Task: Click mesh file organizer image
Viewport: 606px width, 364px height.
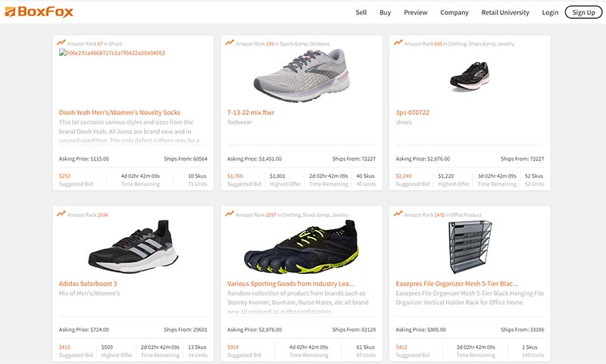Action: [470, 247]
